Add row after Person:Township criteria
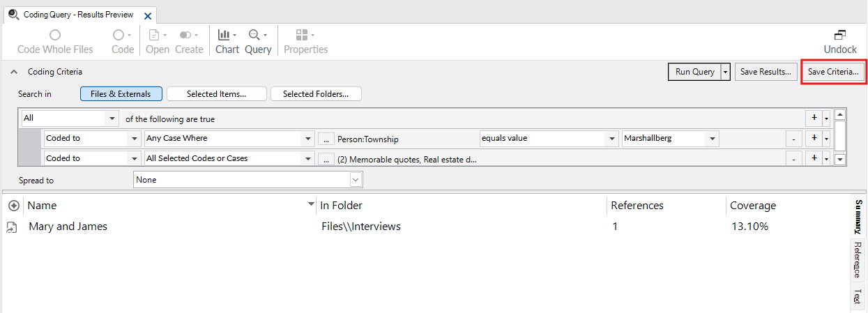 [814, 139]
